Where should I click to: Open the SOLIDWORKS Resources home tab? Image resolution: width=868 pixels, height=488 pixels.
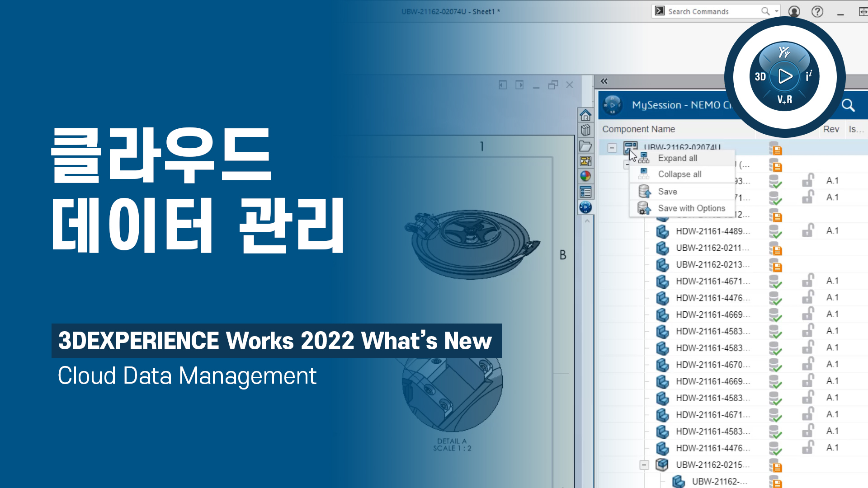pos(585,115)
